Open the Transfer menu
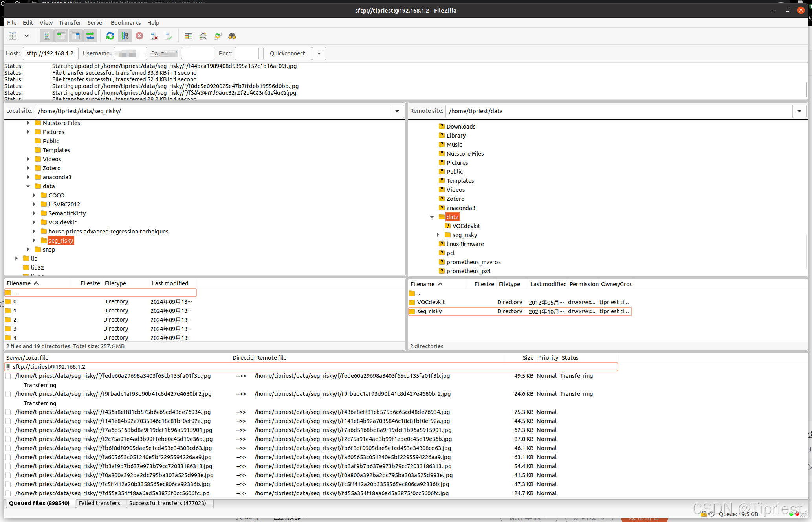 [70, 23]
